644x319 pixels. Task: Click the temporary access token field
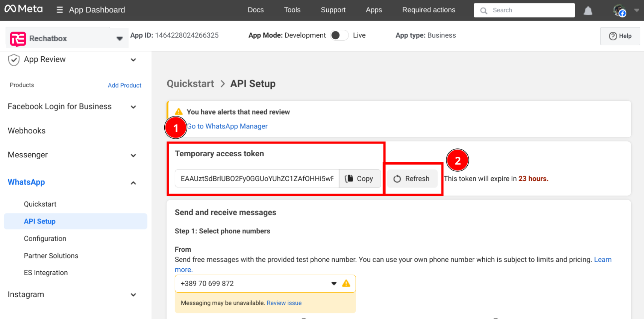[257, 178]
